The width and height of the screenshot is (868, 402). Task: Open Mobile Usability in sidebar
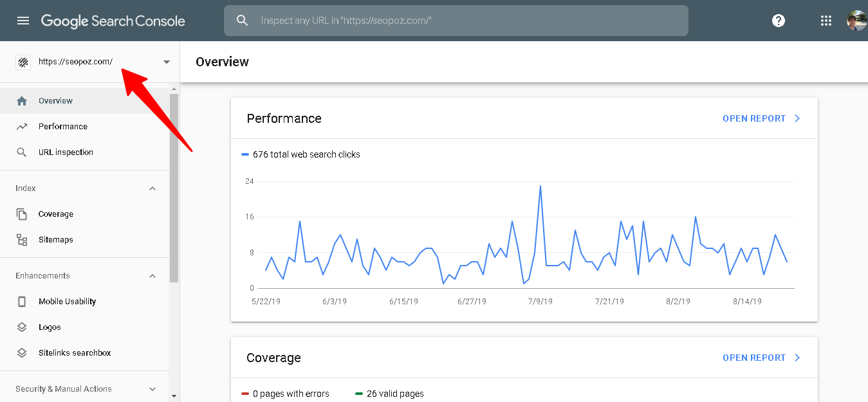pyautogui.click(x=84, y=302)
